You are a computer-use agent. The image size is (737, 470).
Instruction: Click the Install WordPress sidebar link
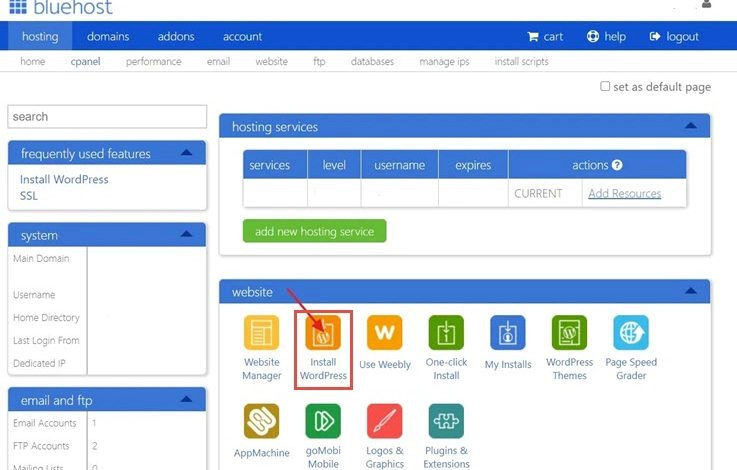[64, 179]
